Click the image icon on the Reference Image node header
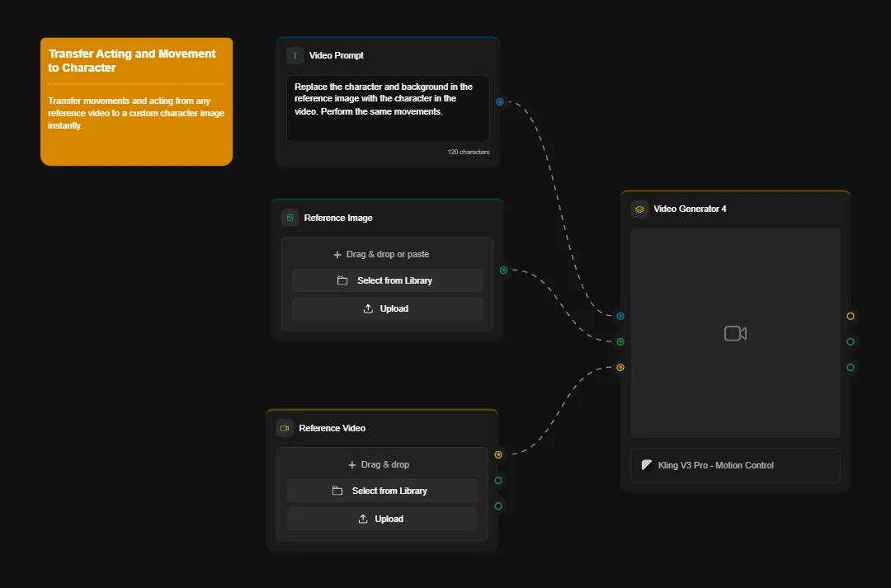Image resolution: width=891 pixels, height=588 pixels. 290,218
